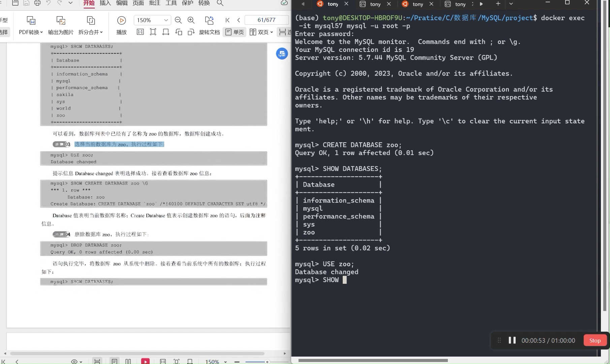Open the quick access customize chevron
The image size is (610, 364).
pyautogui.click(x=70, y=3)
